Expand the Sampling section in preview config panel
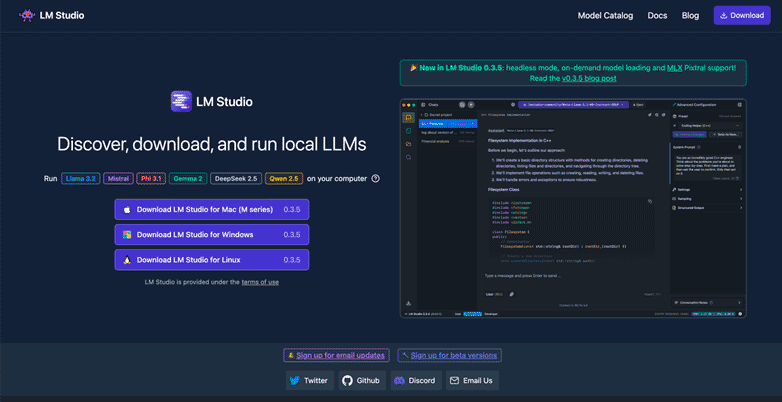This screenshot has width=782, height=402. click(707, 199)
